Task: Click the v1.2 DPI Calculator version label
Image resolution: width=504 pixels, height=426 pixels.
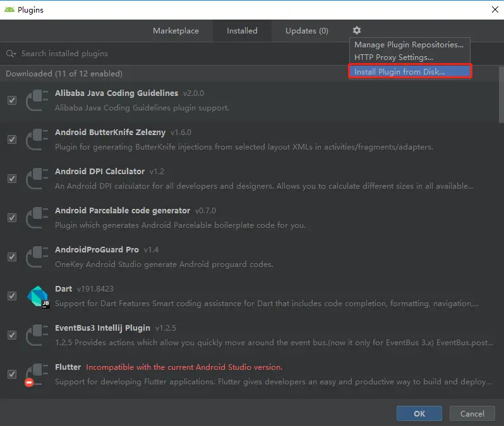Action: (157, 172)
